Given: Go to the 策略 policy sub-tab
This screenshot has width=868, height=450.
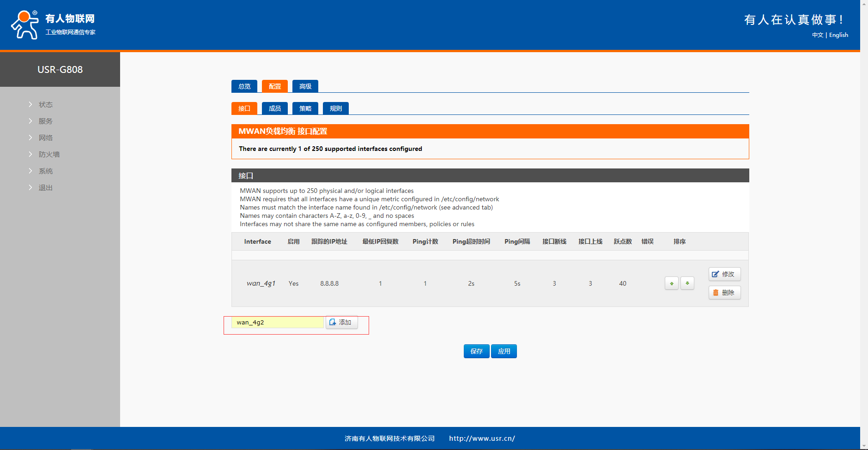Looking at the screenshot, I should point(305,108).
